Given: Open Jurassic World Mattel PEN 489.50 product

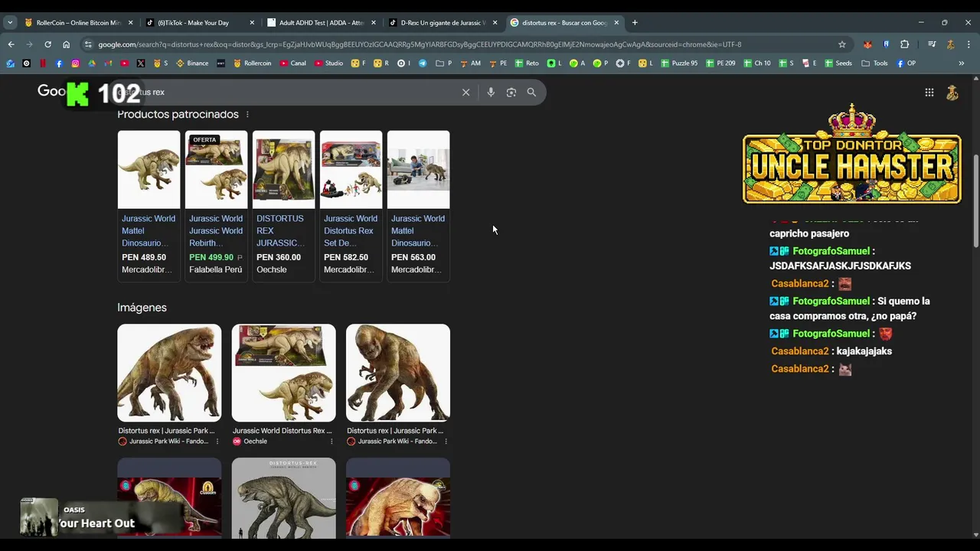Looking at the screenshot, I should coord(149,205).
